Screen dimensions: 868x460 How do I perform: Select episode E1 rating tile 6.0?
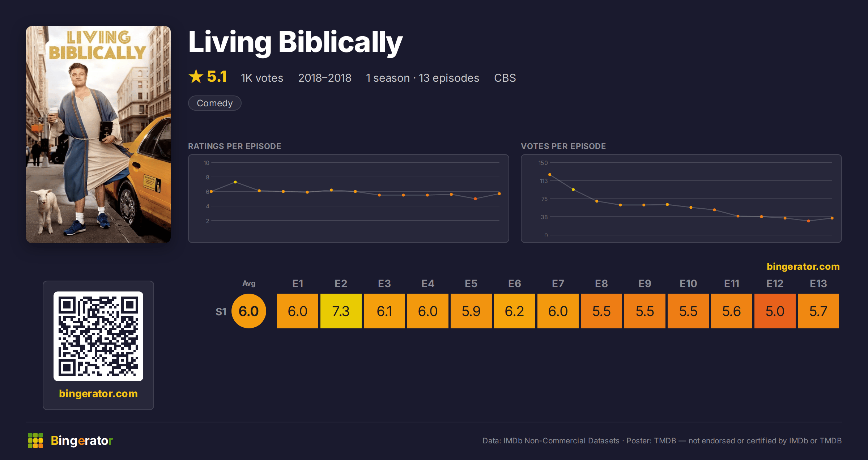click(298, 311)
